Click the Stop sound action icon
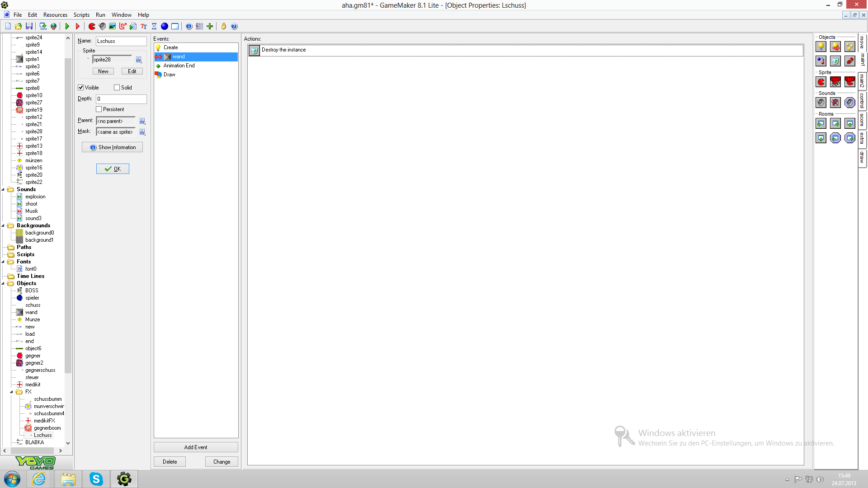868x488 pixels. click(835, 103)
